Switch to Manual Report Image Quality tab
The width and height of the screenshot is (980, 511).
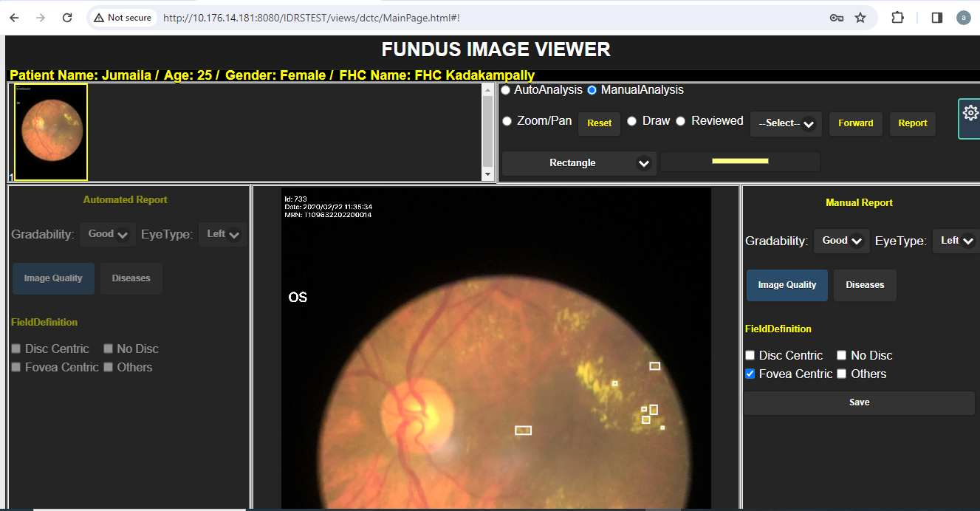coord(787,285)
